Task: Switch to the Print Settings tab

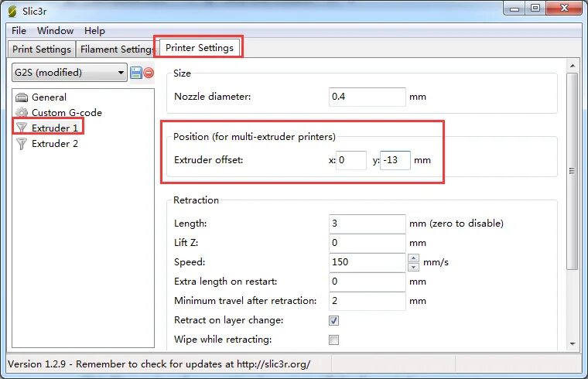Action: point(42,49)
